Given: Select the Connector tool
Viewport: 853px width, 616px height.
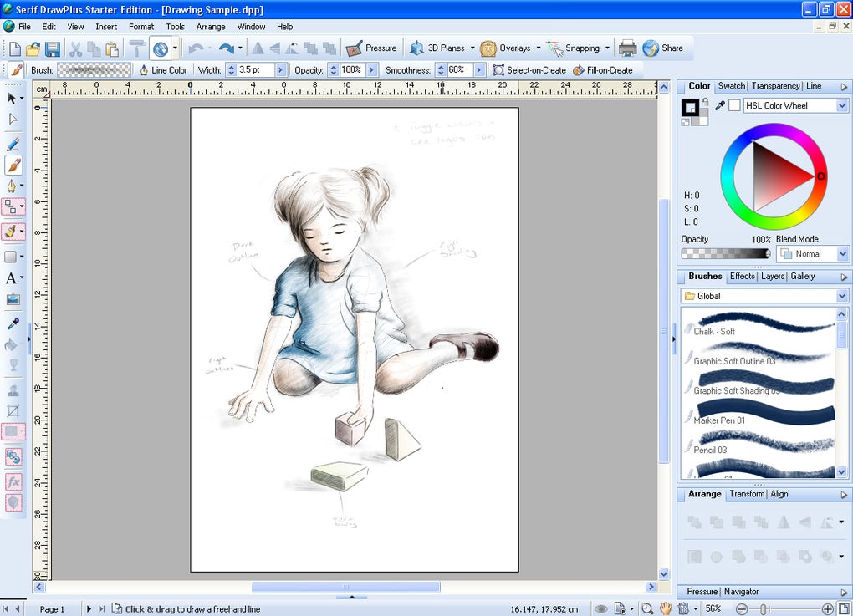Looking at the screenshot, I should point(11,206).
